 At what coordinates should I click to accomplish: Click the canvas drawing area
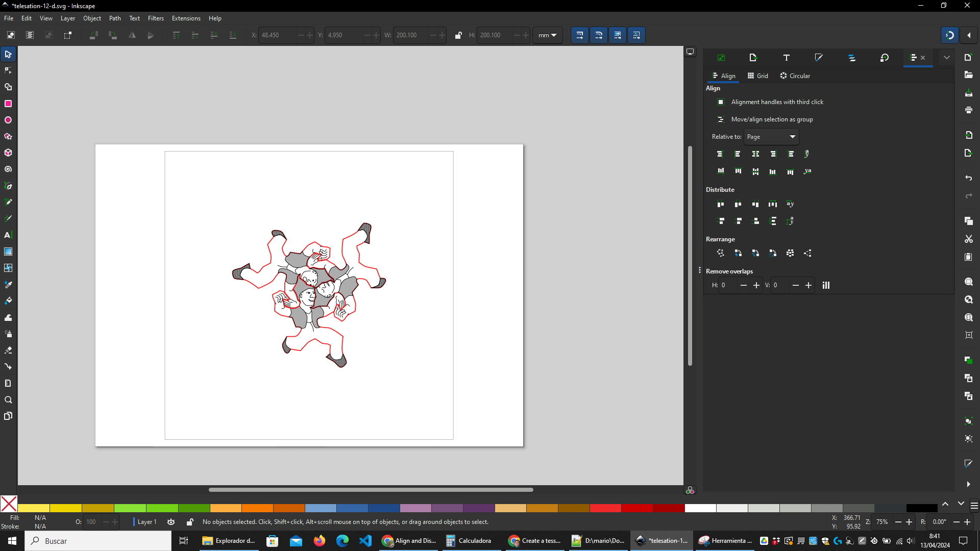pos(310,295)
